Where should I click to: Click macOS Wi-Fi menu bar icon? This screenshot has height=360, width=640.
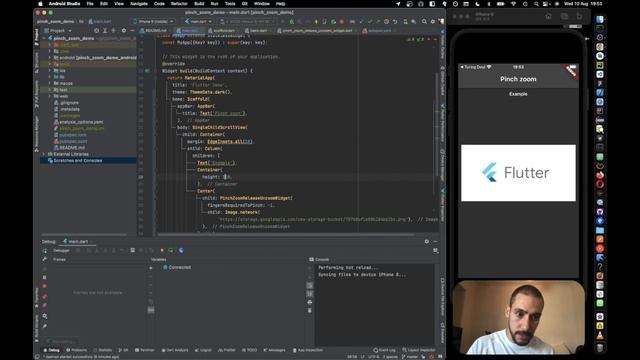coord(513,4)
